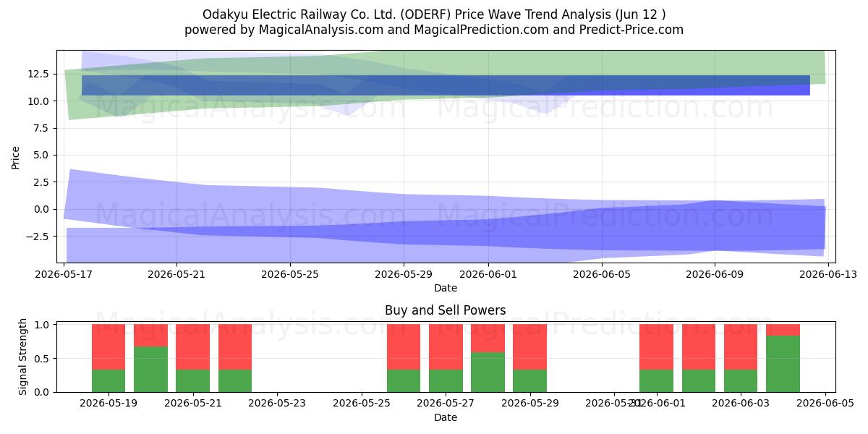Click 2026-06-01 tick under the price chart

pyautogui.click(x=488, y=274)
